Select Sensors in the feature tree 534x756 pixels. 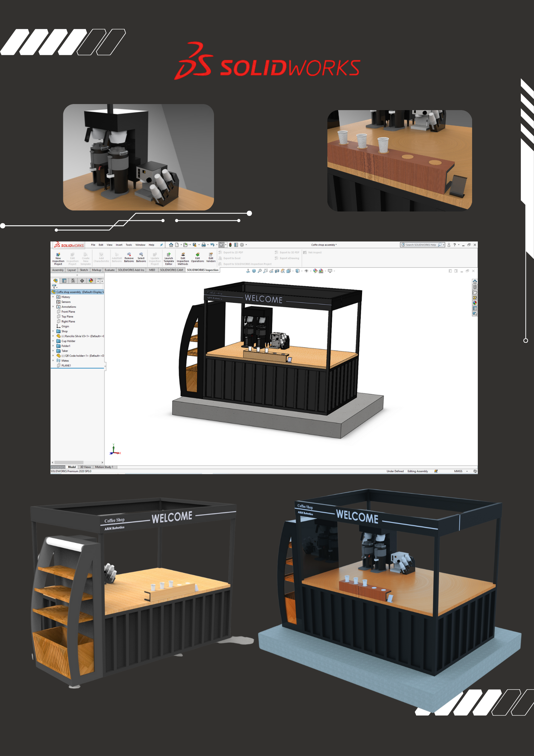66,302
